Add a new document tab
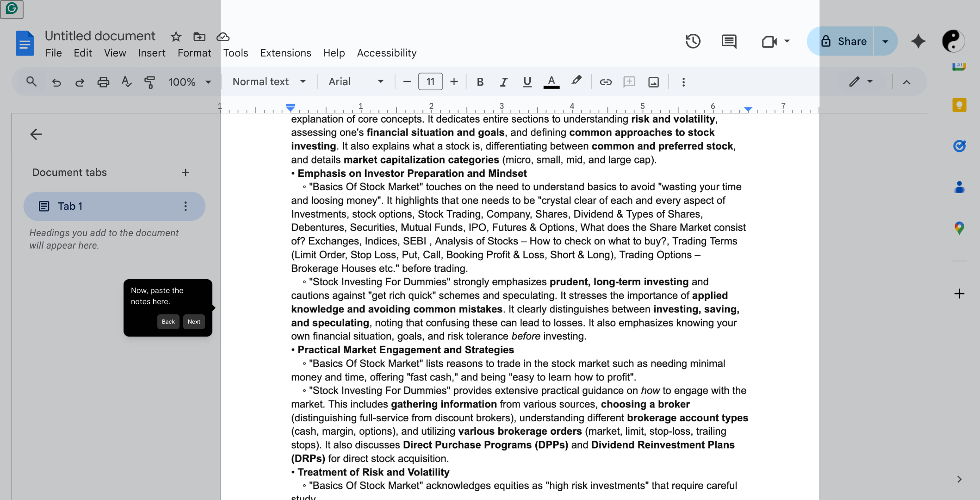The image size is (980, 500). click(x=186, y=173)
